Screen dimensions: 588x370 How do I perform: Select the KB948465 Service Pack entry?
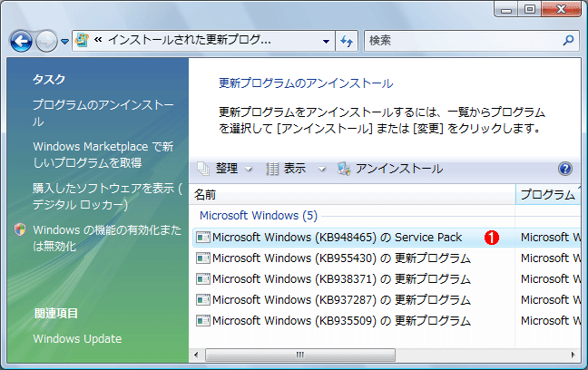[352, 238]
